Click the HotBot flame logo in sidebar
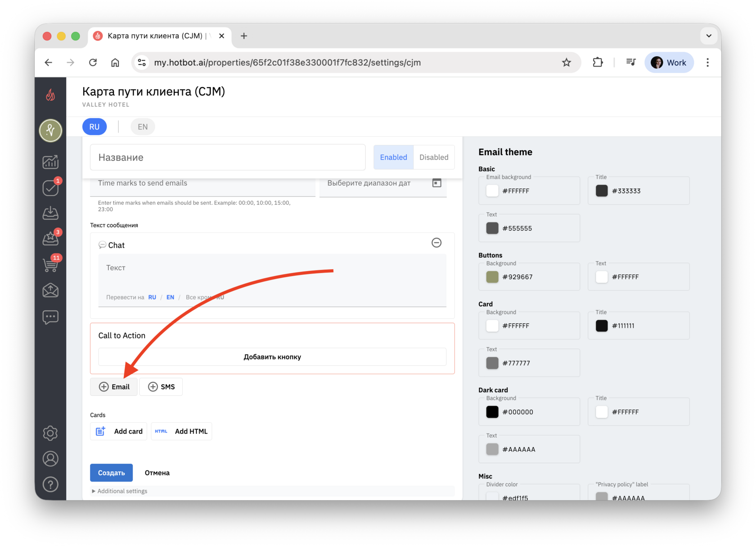Image resolution: width=756 pixels, height=546 pixels. [x=50, y=95]
